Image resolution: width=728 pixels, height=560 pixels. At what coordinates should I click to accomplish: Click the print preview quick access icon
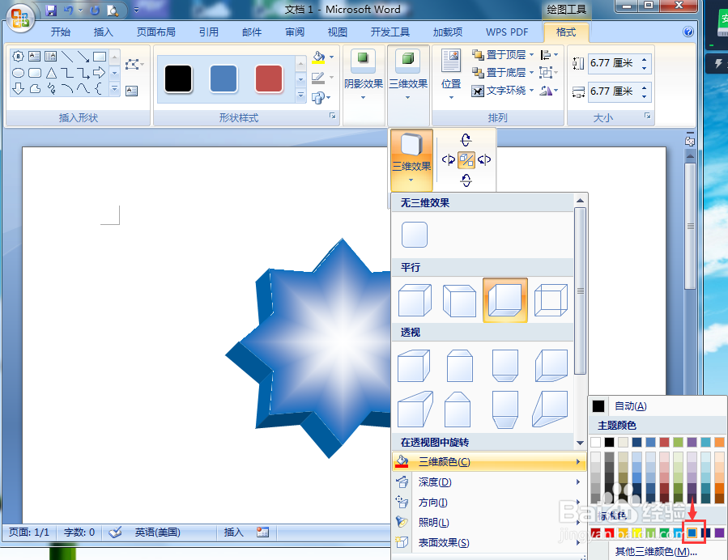[113, 10]
